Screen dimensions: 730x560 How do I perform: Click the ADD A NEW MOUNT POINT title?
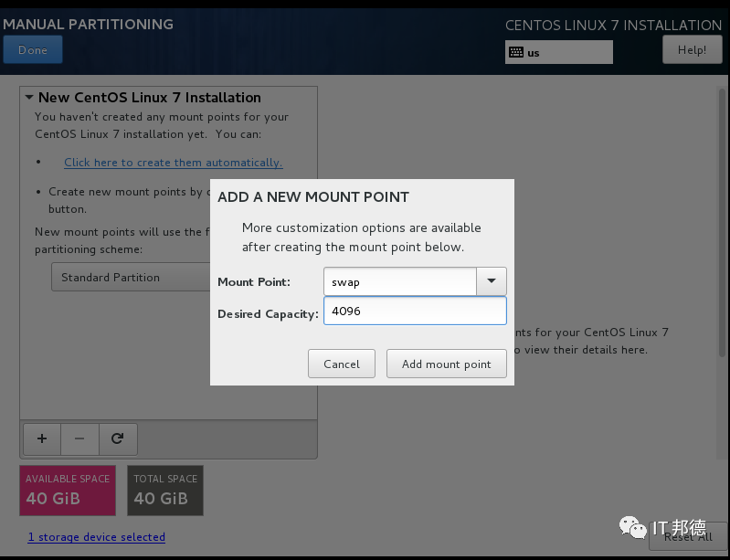(x=313, y=197)
